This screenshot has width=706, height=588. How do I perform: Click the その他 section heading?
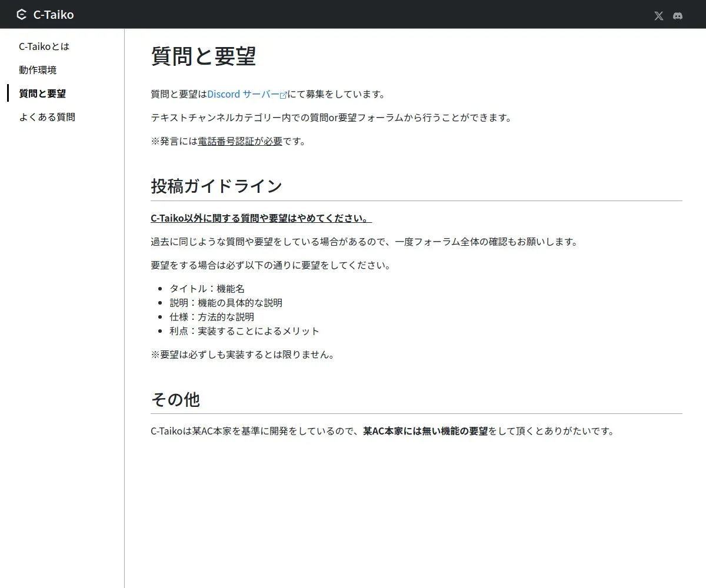pos(175,399)
